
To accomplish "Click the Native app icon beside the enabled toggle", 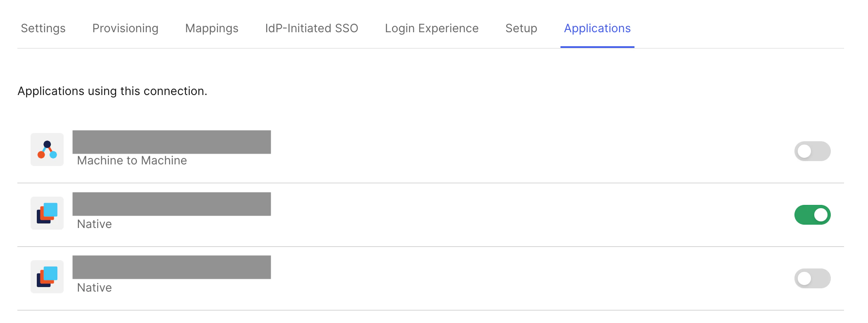I will coord(47,213).
